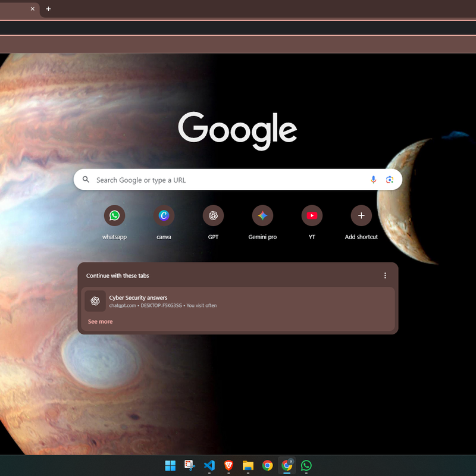Switch to the active Chrome profile window in taskbar
Viewport: 476px width, 476px height.
[x=287, y=465]
